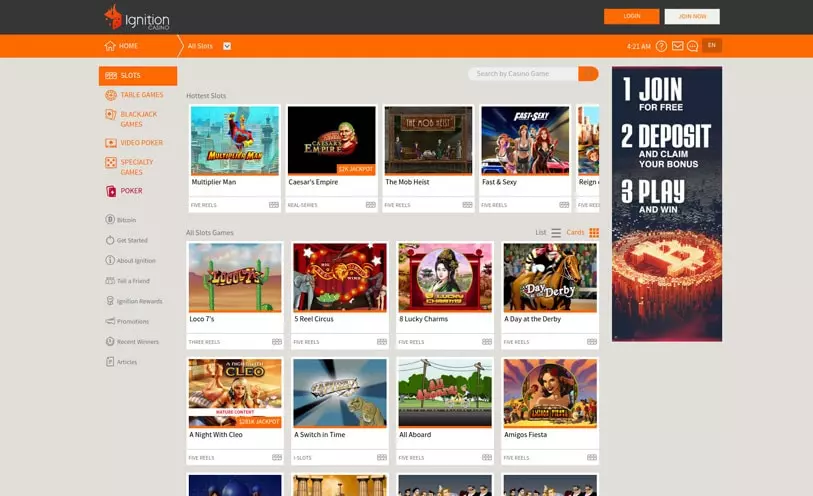Click the Poker cards icon
Viewport: 813px width, 496px height.
[111, 191]
